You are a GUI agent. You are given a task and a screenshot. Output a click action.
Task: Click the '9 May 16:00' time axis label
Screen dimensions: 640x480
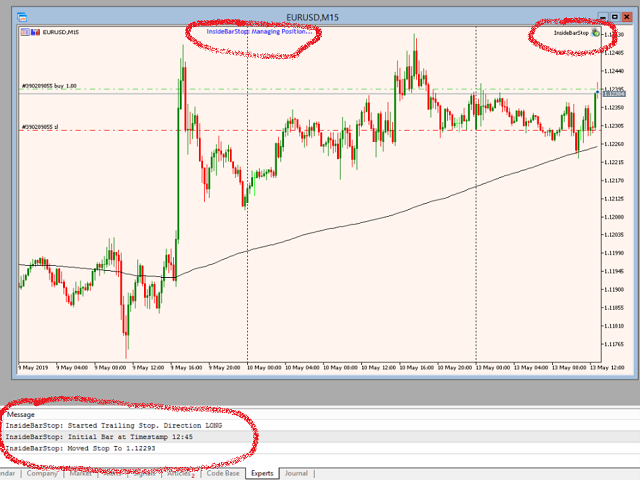click(x=187, y=367)
